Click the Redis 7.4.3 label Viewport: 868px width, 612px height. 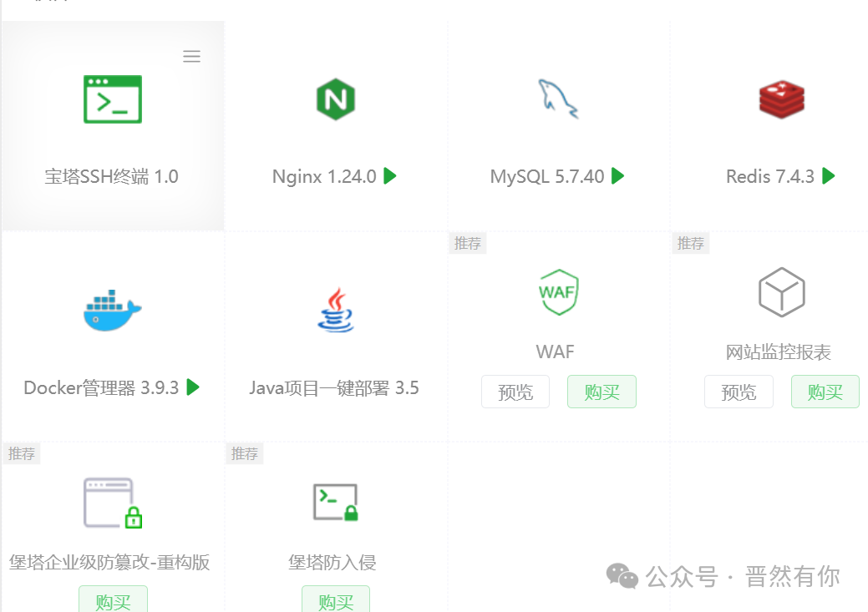(x=770, y=176)
